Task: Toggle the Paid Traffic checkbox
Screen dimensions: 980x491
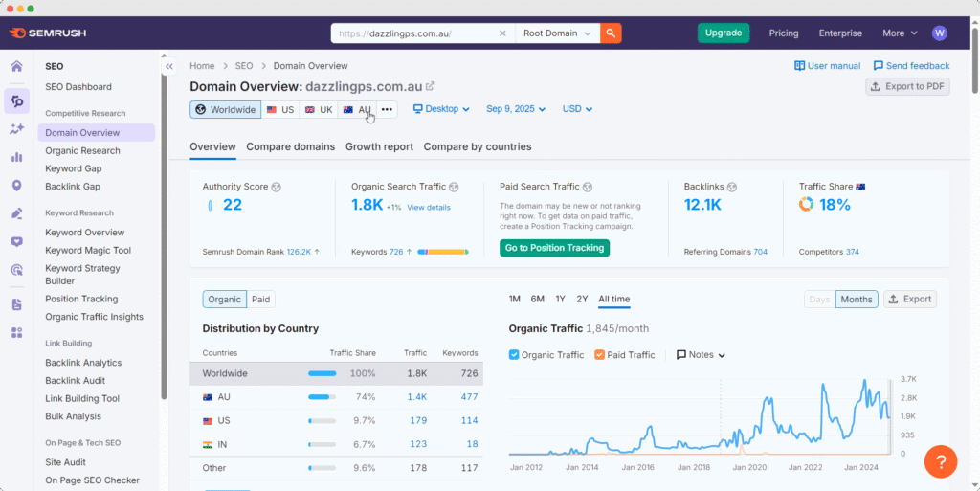Action: pyautogui.click(x=599, y=355)
